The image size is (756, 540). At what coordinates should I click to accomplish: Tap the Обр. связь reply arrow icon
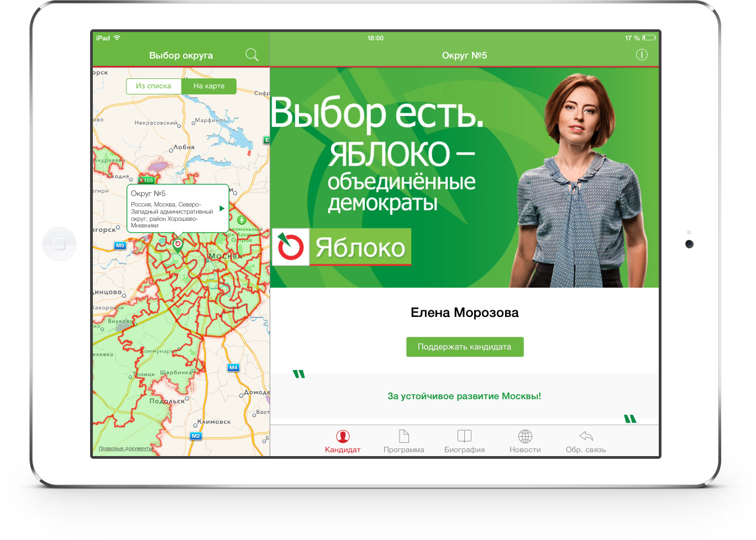click(x=586, y=436)
